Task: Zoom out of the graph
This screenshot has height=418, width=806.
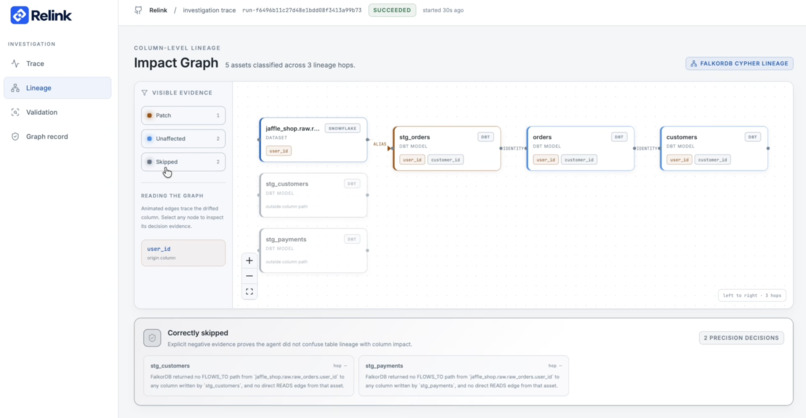Action: pos(249,276)
